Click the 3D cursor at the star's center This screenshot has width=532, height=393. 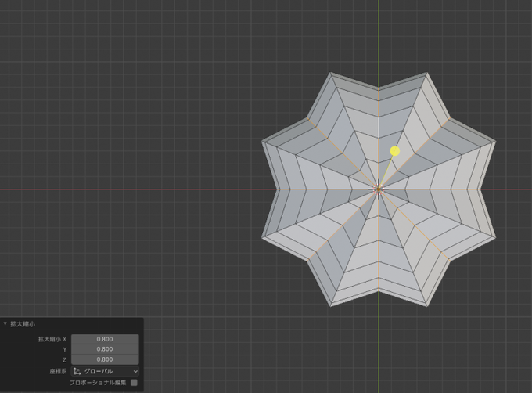pyautogui.click(x=379, y=189)
